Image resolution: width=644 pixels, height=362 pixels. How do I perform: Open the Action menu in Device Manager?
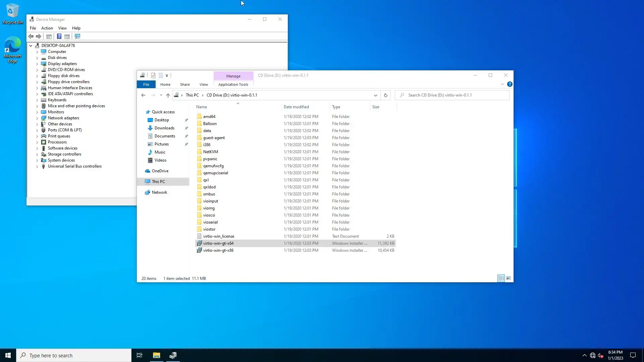[47, 28]
